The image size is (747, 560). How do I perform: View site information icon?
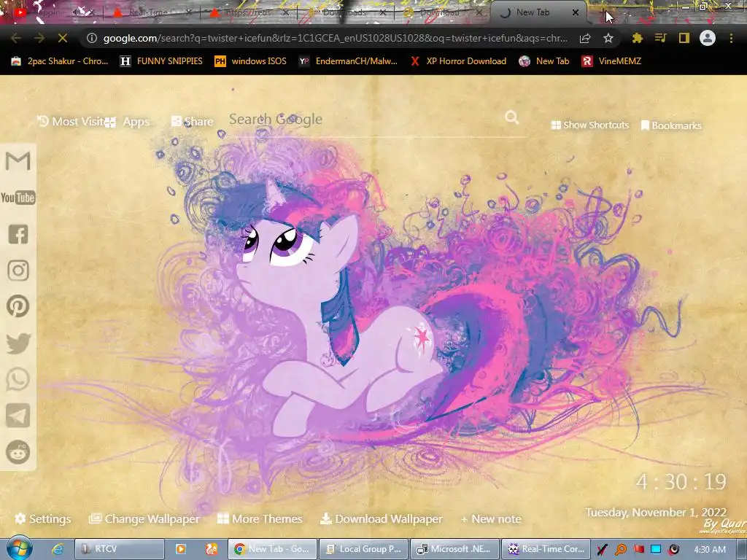pos(92,38)
